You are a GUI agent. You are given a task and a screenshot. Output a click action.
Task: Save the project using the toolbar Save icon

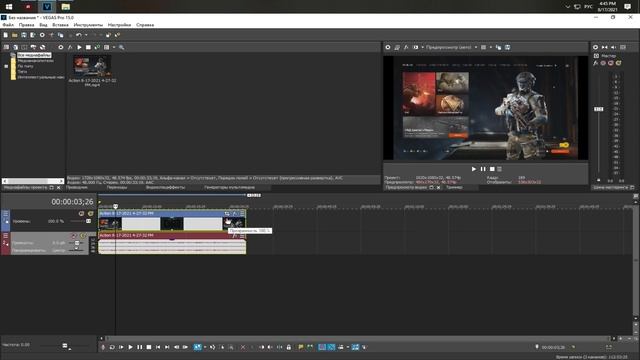(x=24, y=36)
